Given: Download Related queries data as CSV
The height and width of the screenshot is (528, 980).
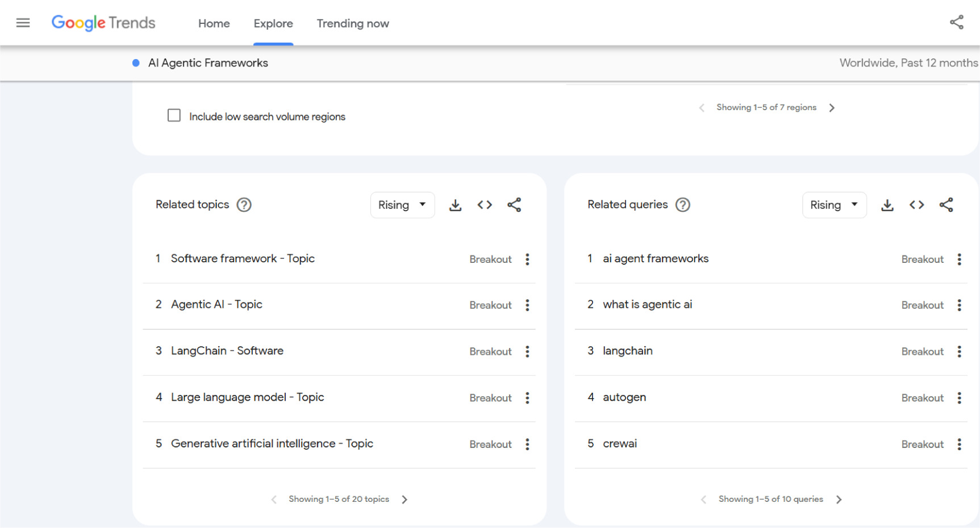Looking at the screenshot, I should pos(887,205).
